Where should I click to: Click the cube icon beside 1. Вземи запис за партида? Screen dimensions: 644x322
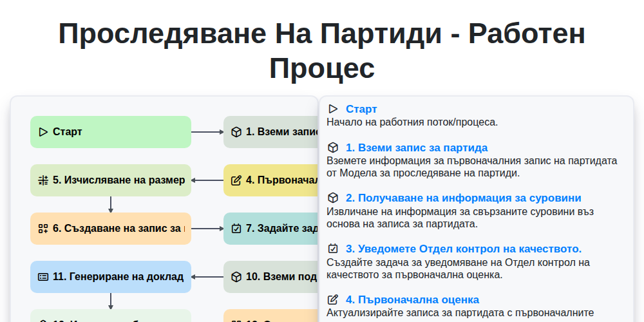[x=333, y=147]
